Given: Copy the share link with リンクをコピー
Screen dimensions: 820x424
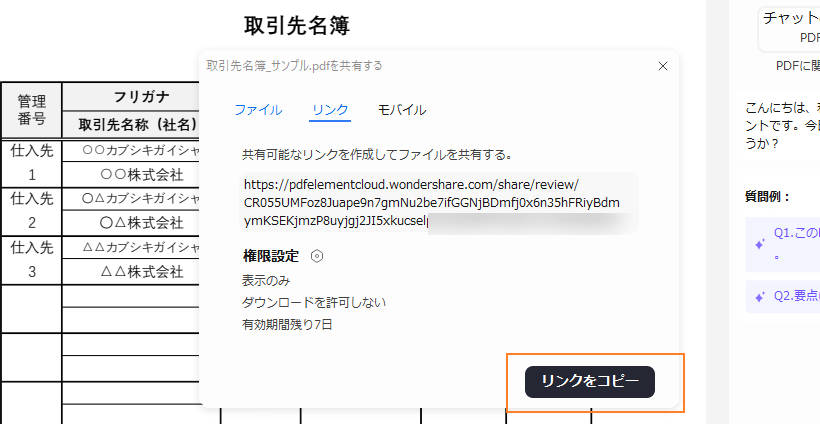Looking at the screenshot, I should pyautogui.click(x=589, y=382).
